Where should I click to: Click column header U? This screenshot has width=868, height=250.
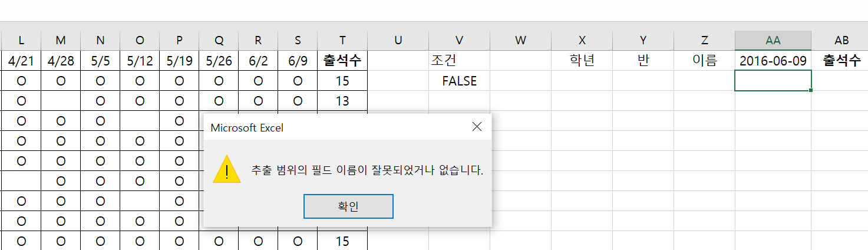(398, 40)
